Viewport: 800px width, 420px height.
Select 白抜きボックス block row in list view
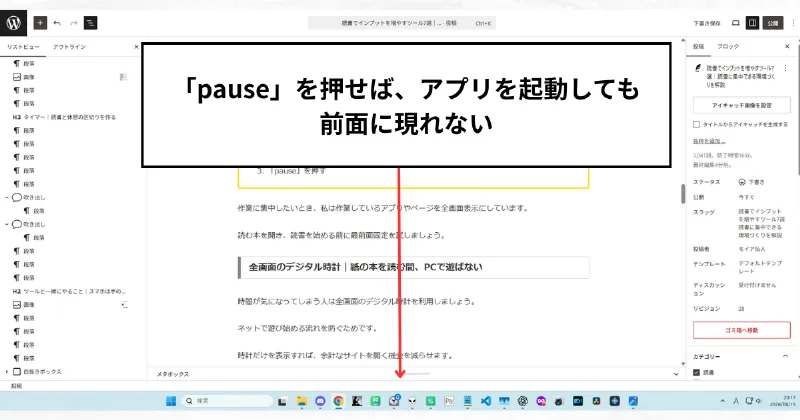[x=37, y=372]
